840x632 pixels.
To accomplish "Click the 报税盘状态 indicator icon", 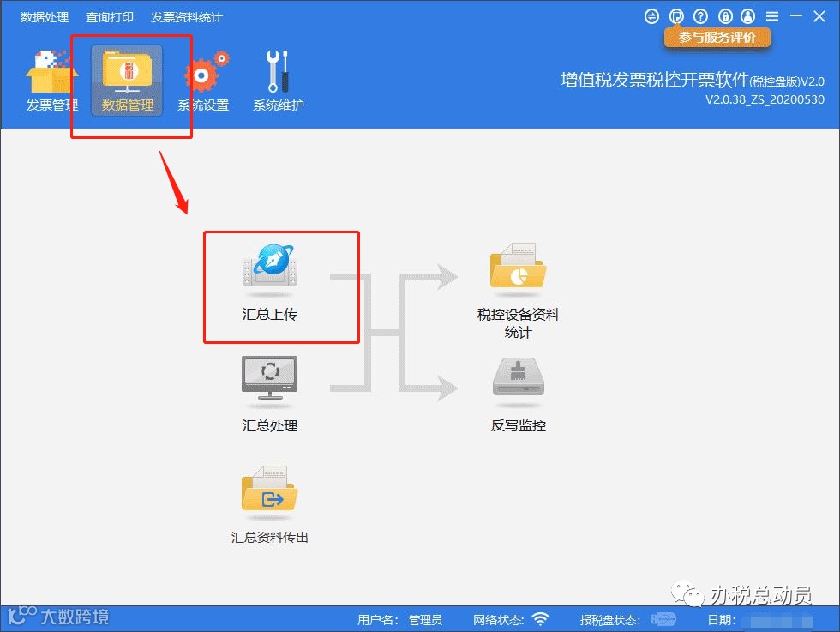I will 663,619.
